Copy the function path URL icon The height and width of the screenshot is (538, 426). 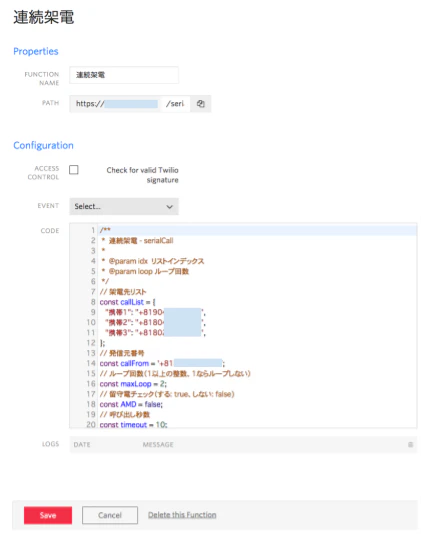pos(201,104)
